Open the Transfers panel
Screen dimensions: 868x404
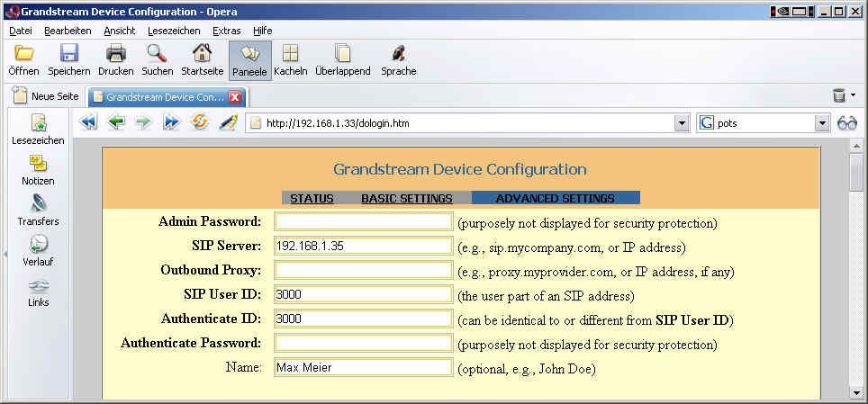click(x=38, y=211)
